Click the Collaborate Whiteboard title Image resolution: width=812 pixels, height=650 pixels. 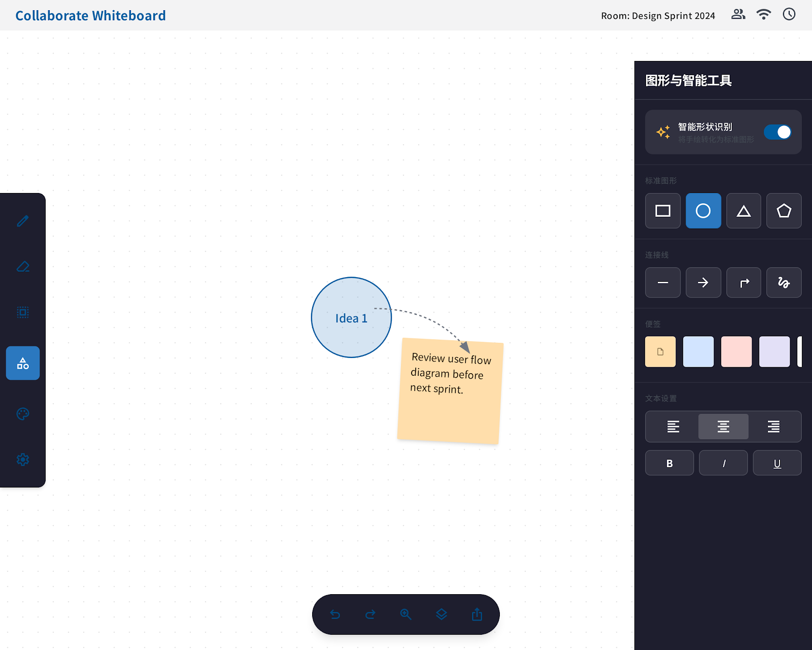[90, 16]
